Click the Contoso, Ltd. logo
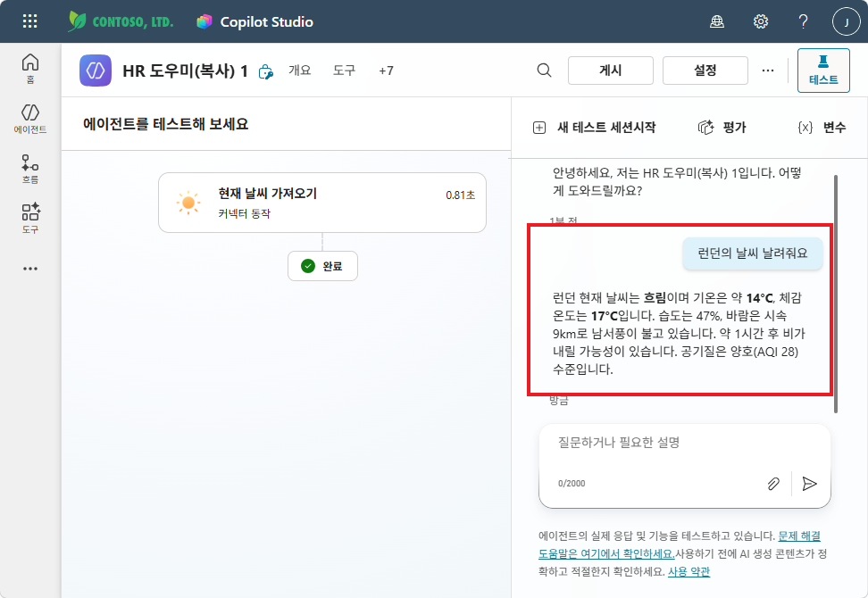Image resolution: width=868 pixels, height=598 pixels. click(121, 21)
